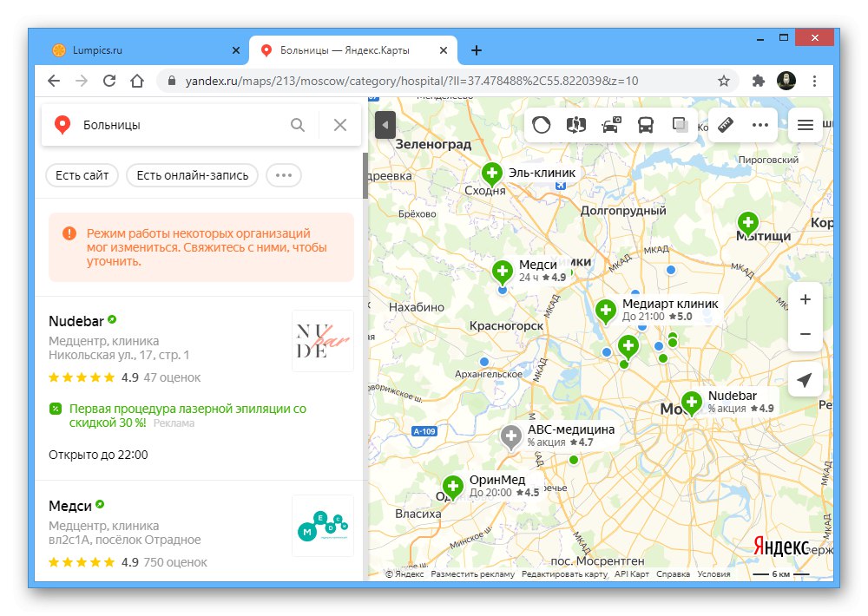Image resolution: width=868 pixels, height=616 pixels.
Task: Open the panoramas view tool
Action: pyautogui.click(x=575, y=125)
